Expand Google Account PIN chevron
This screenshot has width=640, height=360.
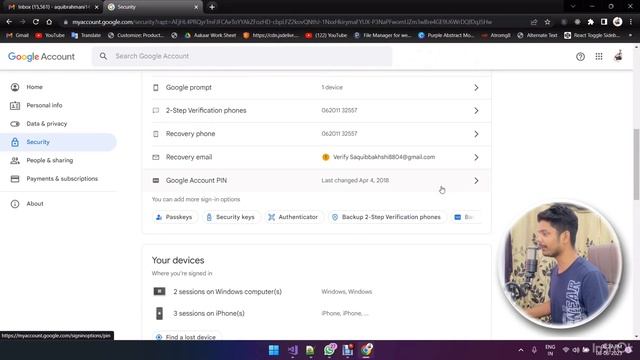tap(476, 180)
